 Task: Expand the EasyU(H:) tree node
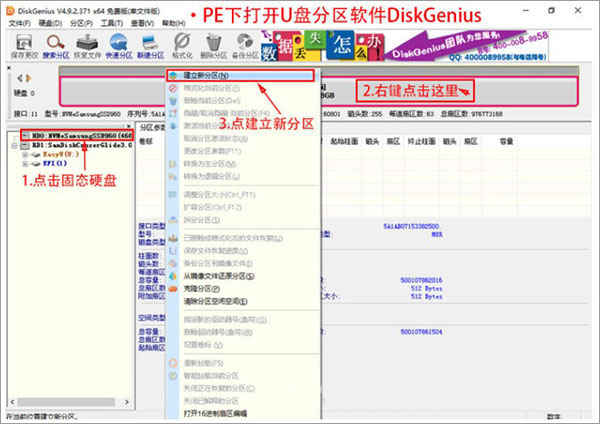coord(25,155)
